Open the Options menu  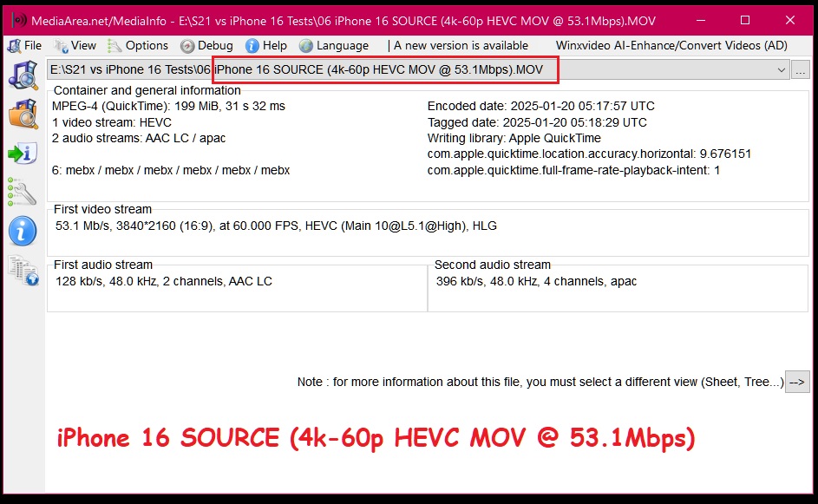point(138,45)
